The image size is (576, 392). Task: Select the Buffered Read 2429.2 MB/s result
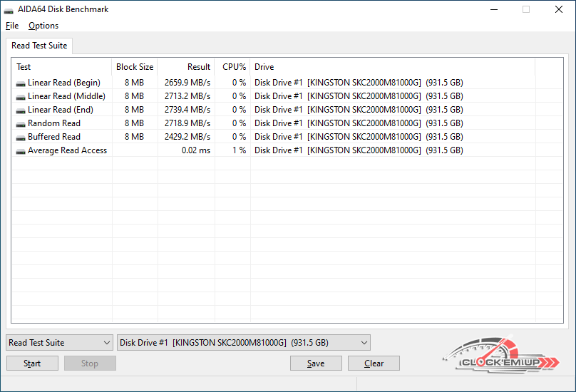click(187, 137)
